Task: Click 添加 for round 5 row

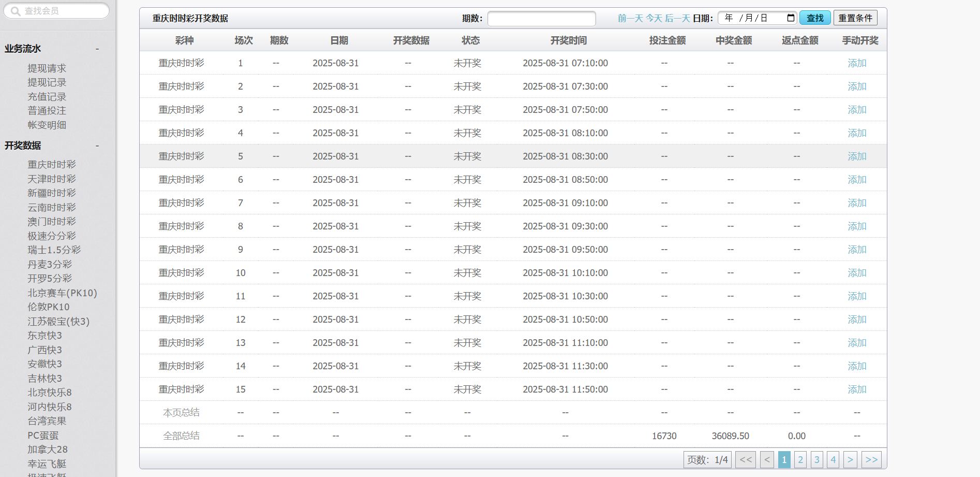Action: (x=856, y=156)
